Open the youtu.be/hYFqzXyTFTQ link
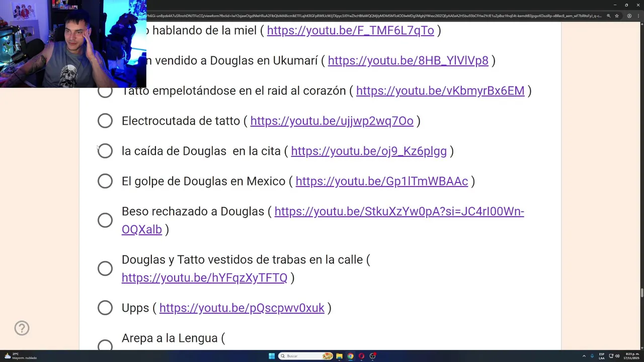This screenshot has width=644, height=362. (204, 278)
